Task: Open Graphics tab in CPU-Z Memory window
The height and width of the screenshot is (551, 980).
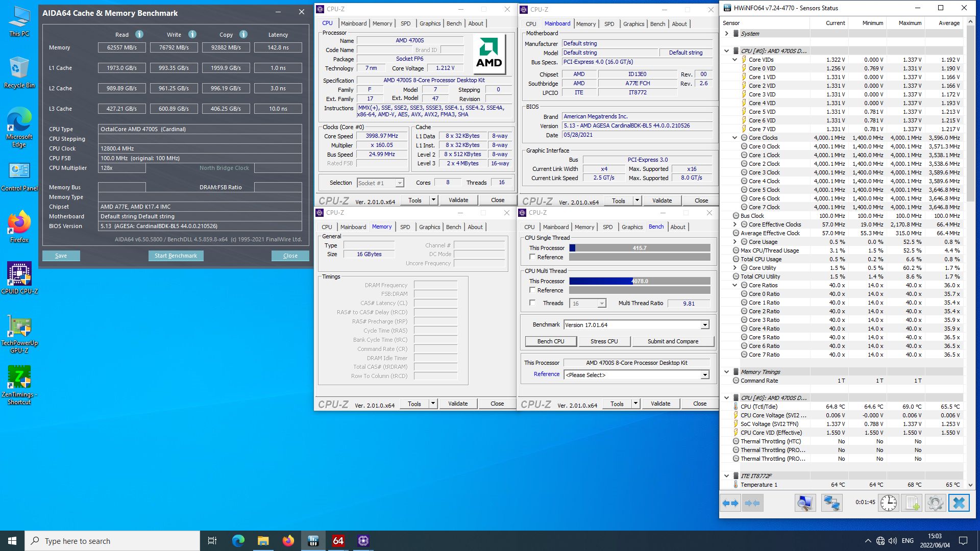Action: tap(429, 227)
